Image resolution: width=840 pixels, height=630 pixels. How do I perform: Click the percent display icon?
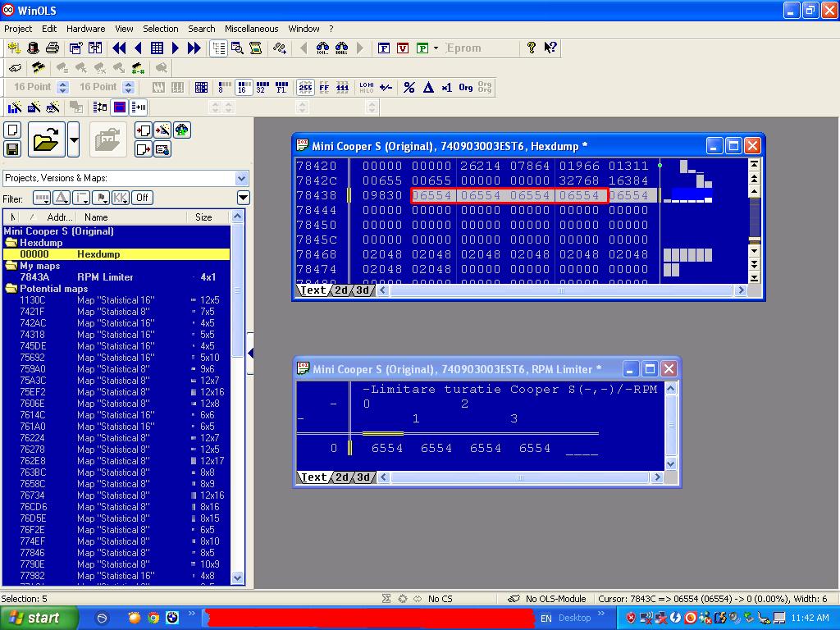click(x=409, y=88)
